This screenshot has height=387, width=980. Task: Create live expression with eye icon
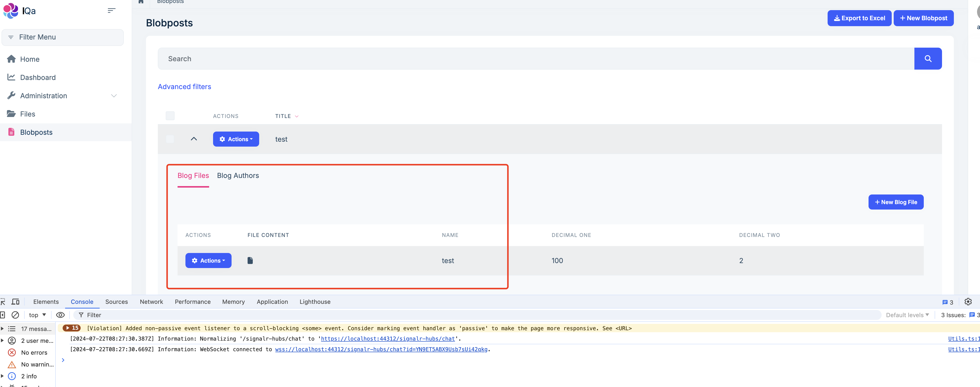[x=60, y=315]
